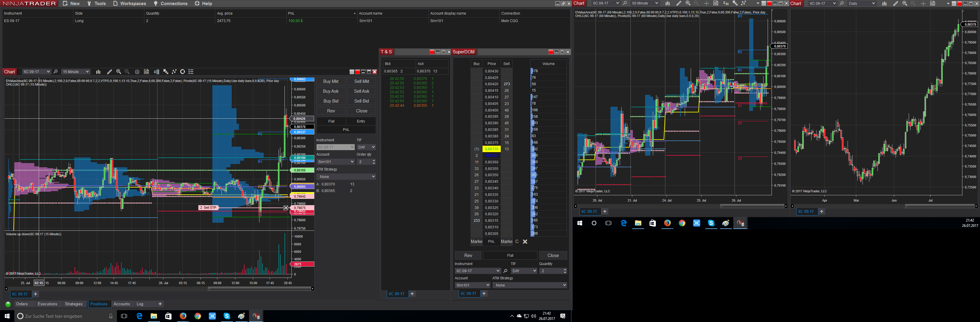The width and height of the screenshot is (980, 322).
Task: Open Strategies in 15 Minute chart toolbar
Action: point(174,72)
